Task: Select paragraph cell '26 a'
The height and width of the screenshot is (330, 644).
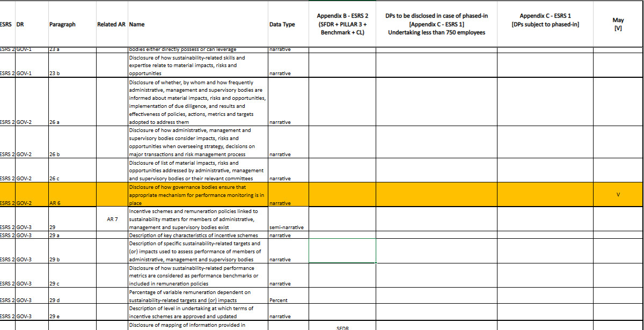Action: click(71, 102)
